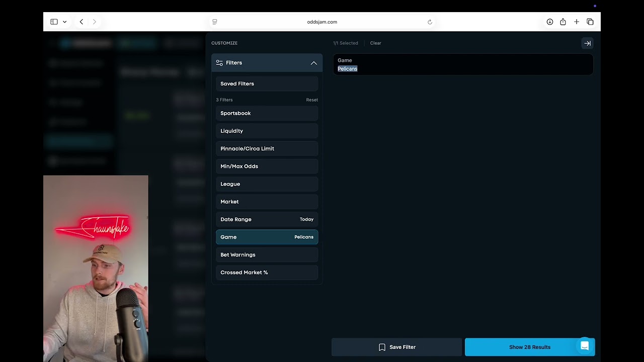Click the Game input containing Pelicans
Image resolution: width=644 pixels, height=362 pixels.
click(x=463, y=64)
